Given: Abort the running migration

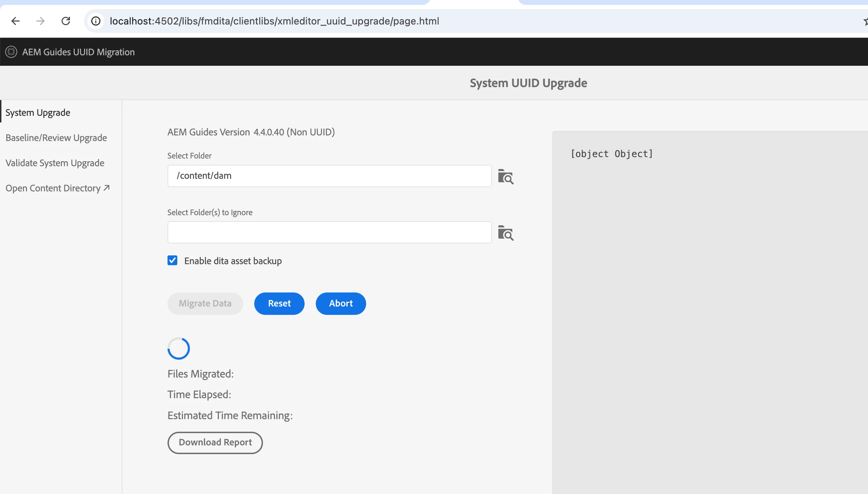Looking at the screenshot, I should pyautogui.click(x=341, y=303).
